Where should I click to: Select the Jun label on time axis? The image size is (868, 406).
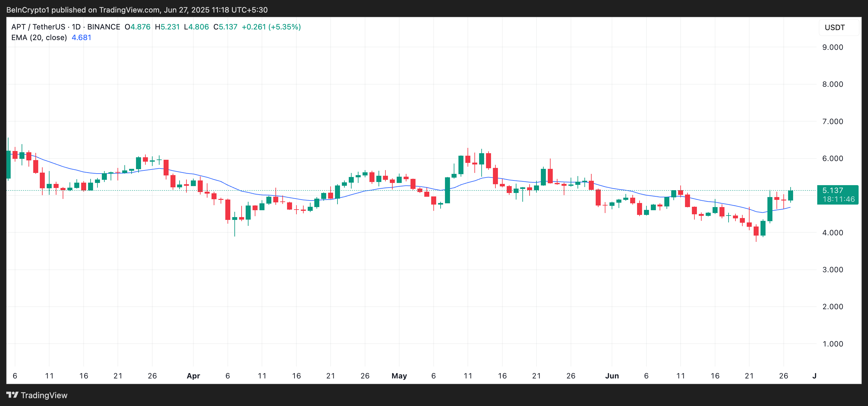click(613, 376)
